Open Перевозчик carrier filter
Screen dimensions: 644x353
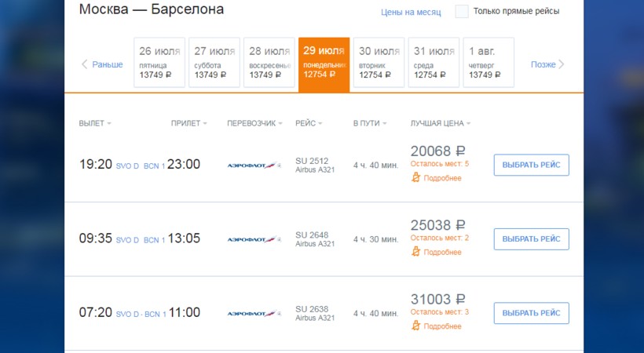tap(254, 124)
